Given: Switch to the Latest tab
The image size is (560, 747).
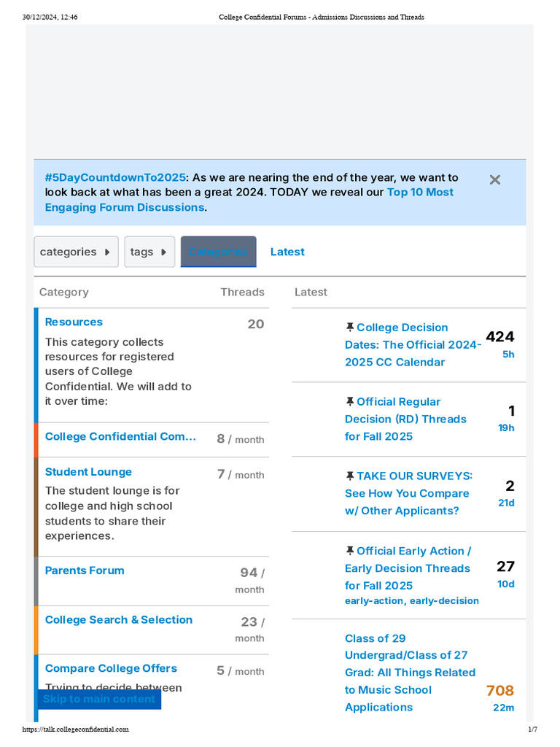Looking at the screenshot, I should pos(287,252).
